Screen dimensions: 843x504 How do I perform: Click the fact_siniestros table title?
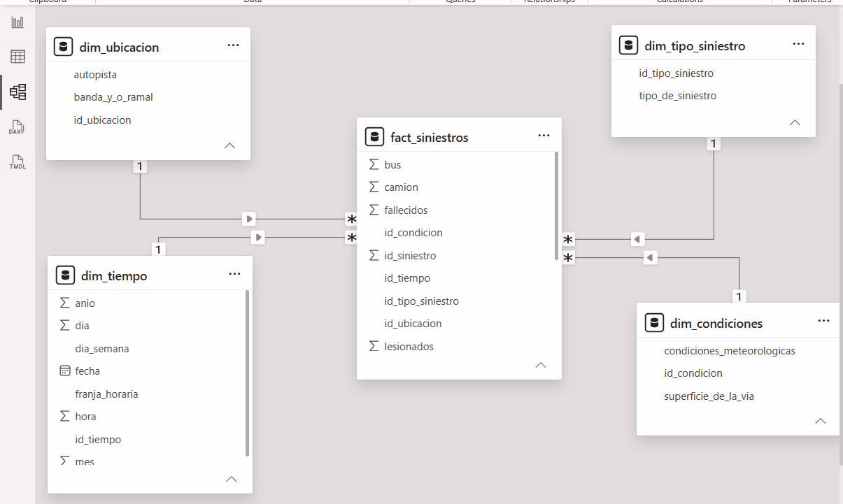430,138
